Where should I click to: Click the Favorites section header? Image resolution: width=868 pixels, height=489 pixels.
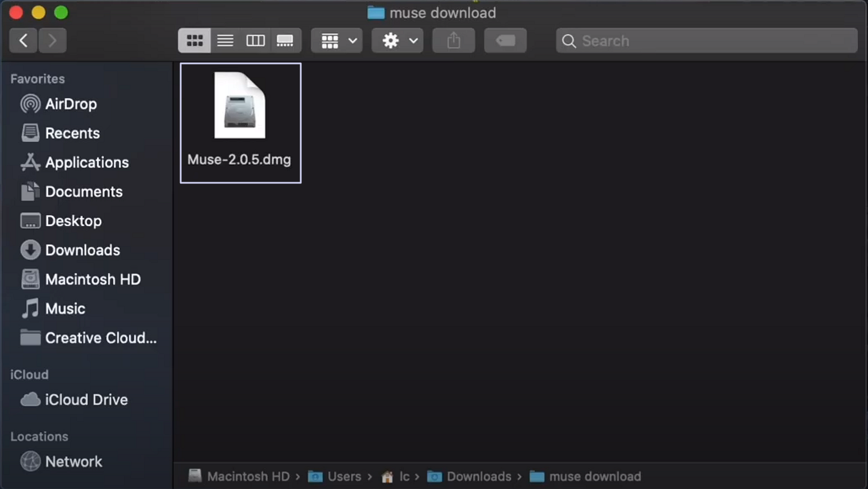38,79
